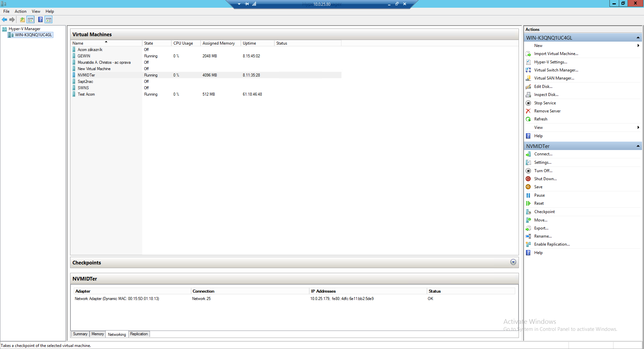This screenshot has height=349, width=644.
Task: Click the Up one level folder icon
Action: [x=22, y=20]
